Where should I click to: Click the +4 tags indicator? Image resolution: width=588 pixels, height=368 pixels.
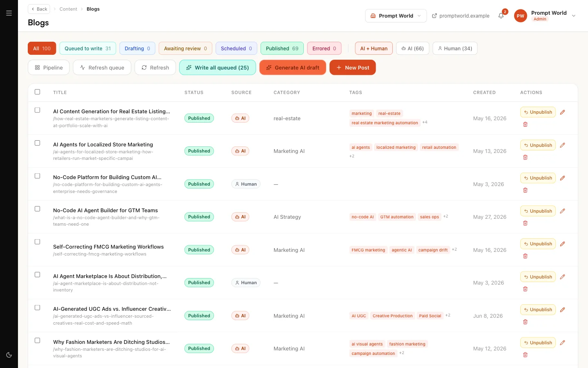click(425, 122)
